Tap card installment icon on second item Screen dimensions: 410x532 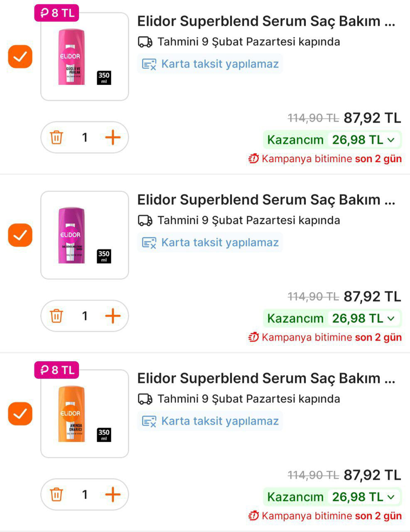pyautogui.click(x=149, y=242)
